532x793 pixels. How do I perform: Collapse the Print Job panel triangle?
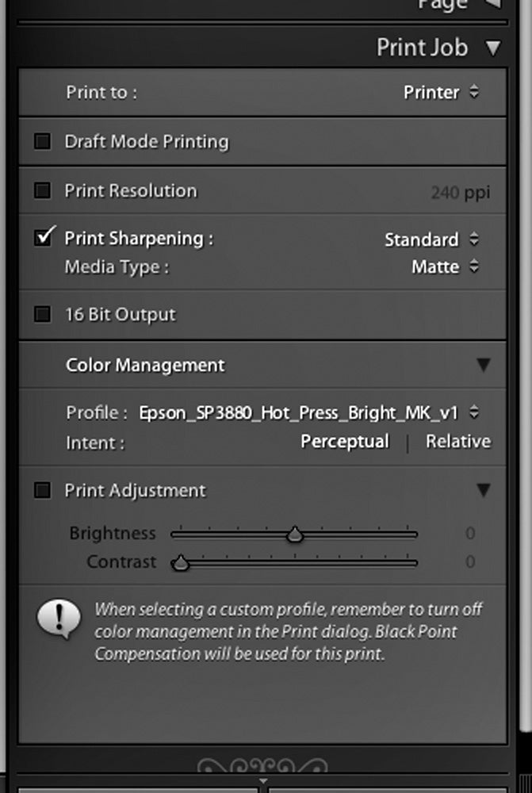(x=492, y=48)
